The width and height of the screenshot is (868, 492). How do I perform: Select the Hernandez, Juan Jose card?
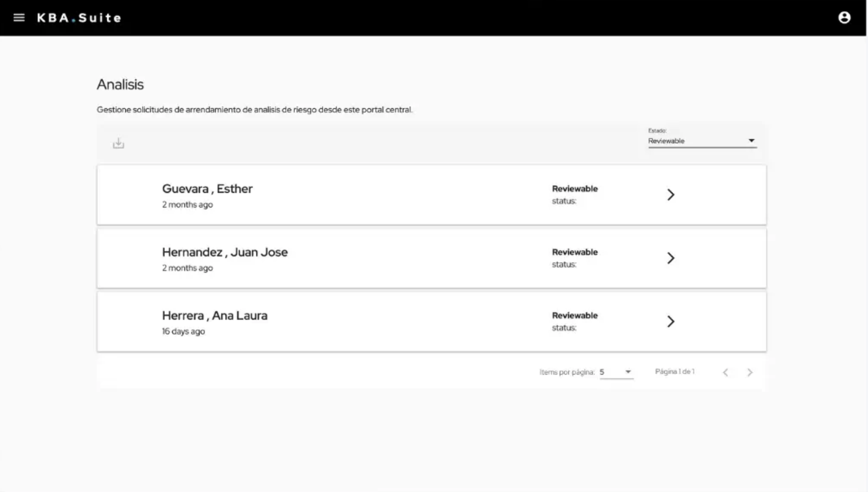pyautogui.click(x=380, y=258)
